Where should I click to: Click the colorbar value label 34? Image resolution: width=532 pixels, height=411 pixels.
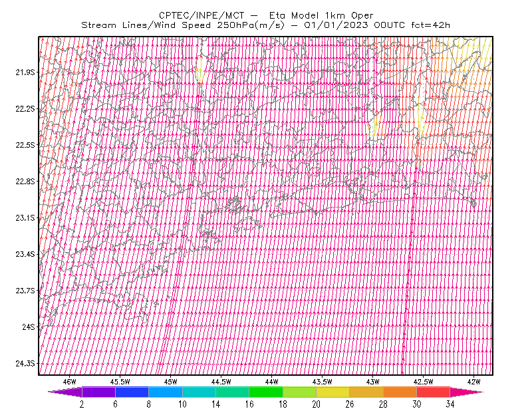[x=450, y=404]
